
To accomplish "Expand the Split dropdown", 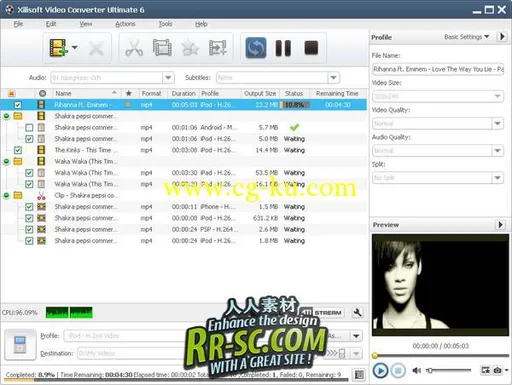I will click(x=497, y=178).
